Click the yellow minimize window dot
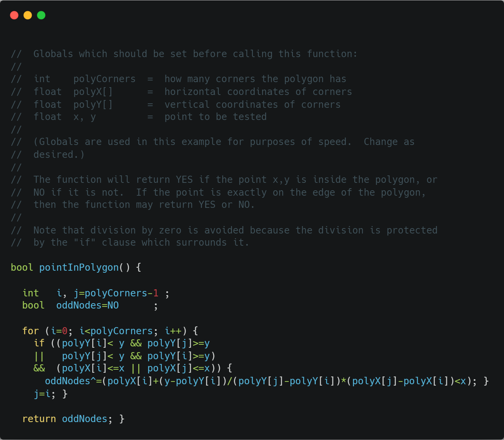 tap(28, 15)
